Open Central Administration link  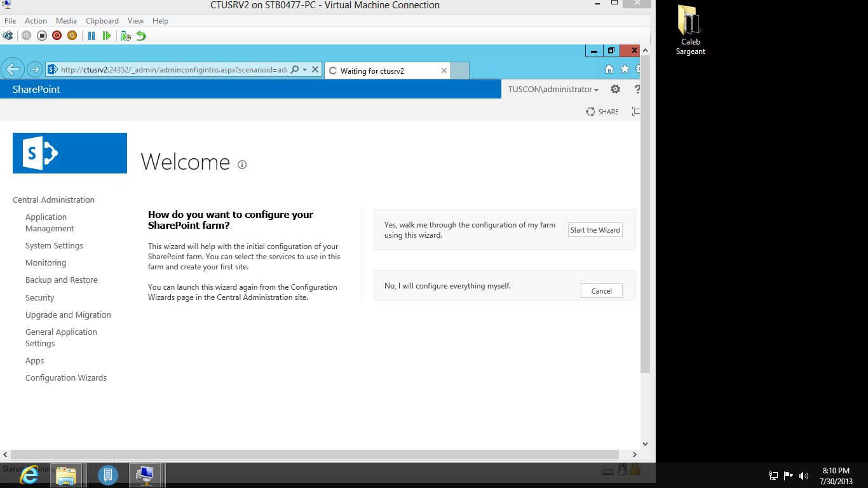tap(53, 200)
